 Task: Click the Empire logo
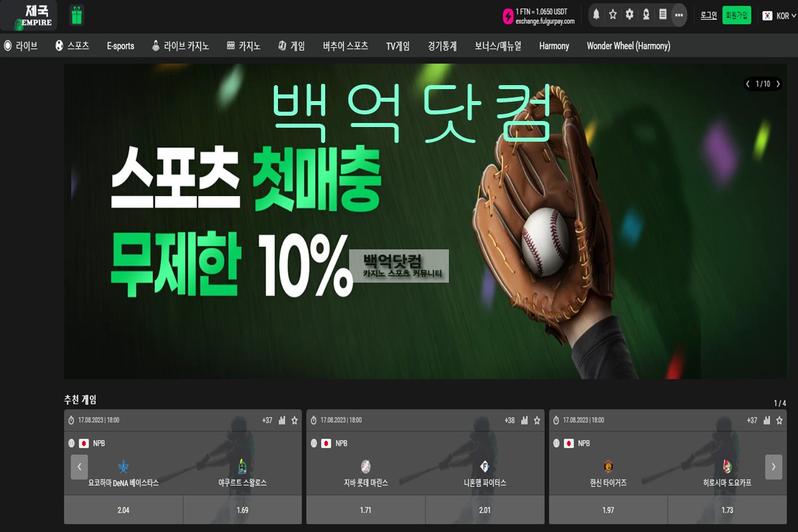(x=29, y=15)
